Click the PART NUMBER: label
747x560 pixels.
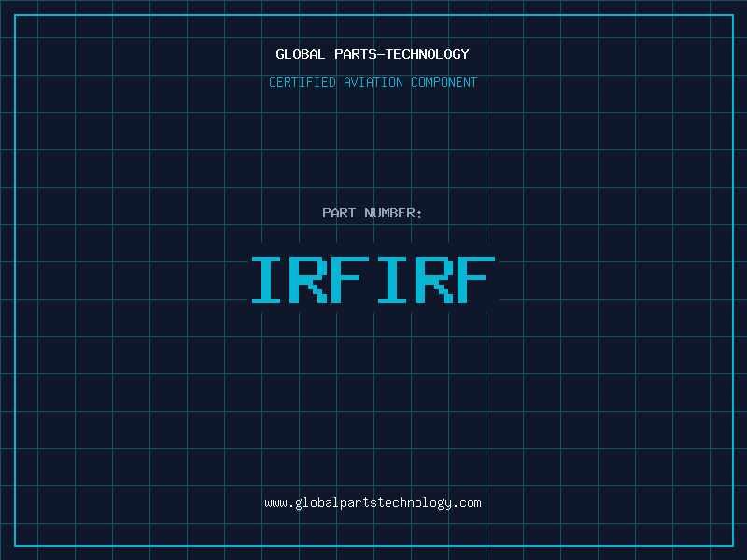pos(373,213)
